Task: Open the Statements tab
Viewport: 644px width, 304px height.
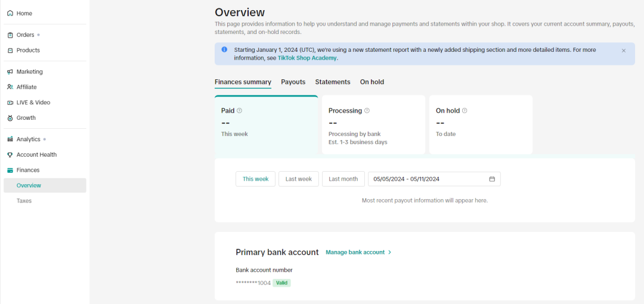Action: point(333,82)
